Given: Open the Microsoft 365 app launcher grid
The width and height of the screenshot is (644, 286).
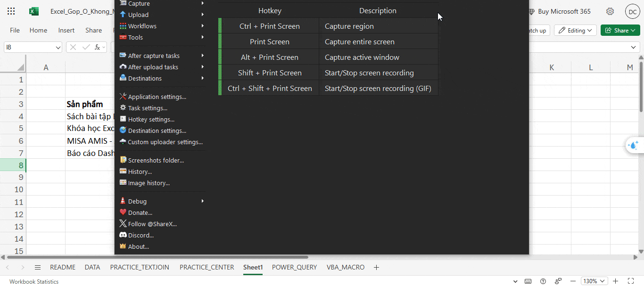Looking at the screenshot, I should click(11, 11).
